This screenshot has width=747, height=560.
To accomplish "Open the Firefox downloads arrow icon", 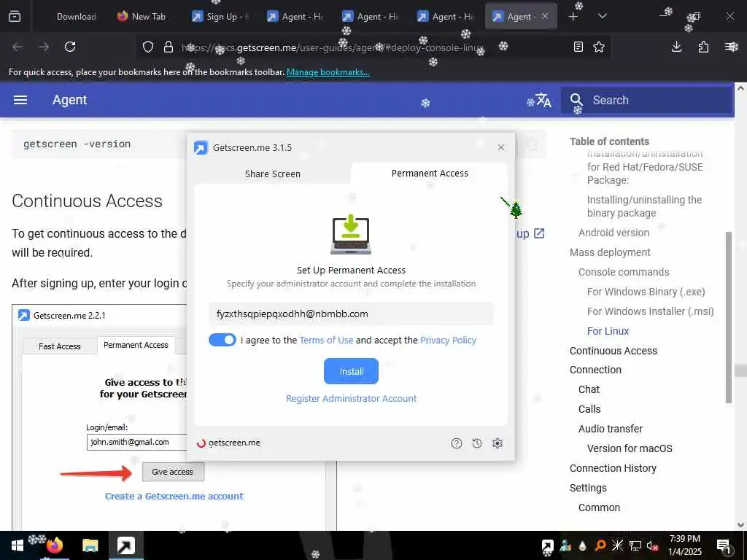I will click(676, 47).
